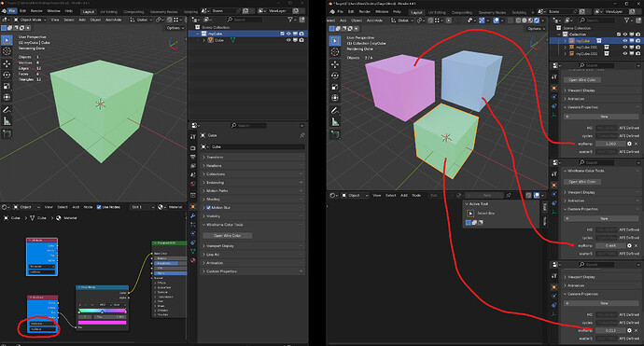Edit myRamp property gear in top right panel

(x=629, y=144)
